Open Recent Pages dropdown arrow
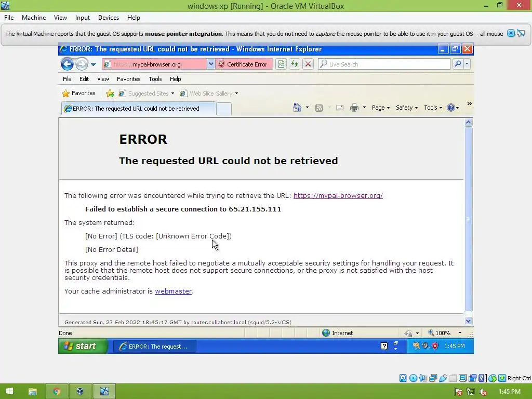The width and height of the screenshot is (532, 399). click(94, 64)
